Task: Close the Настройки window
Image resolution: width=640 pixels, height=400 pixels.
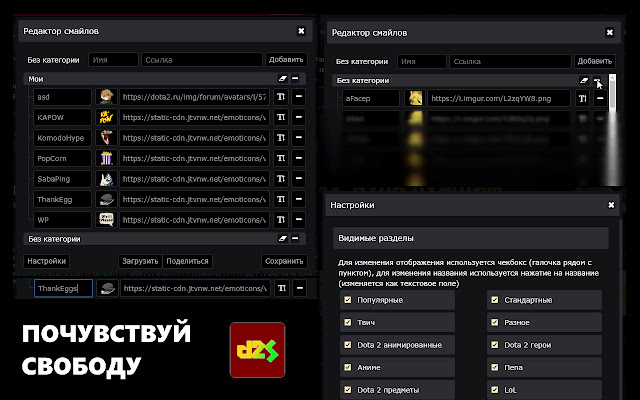Action: pyautogui.click(x=611, y=205)
